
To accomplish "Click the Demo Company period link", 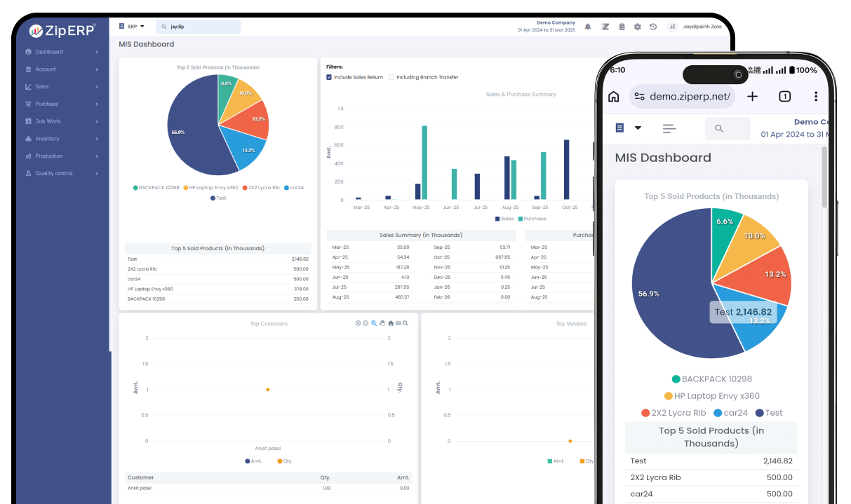I will (546, 27).
